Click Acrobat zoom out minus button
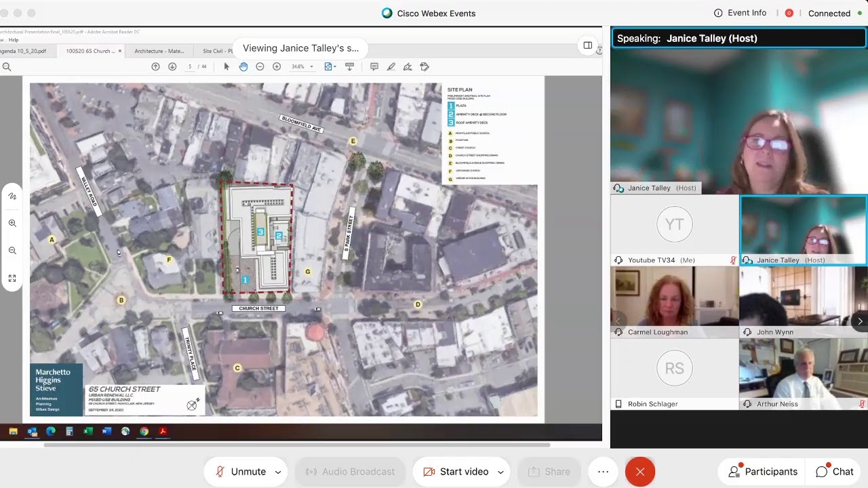Viewport: 868px width, 488px height. click(x=260, y=66)
